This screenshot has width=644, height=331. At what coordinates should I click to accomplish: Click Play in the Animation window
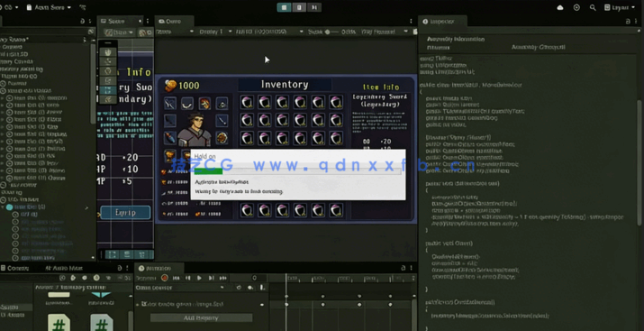[x=199, y=278]
